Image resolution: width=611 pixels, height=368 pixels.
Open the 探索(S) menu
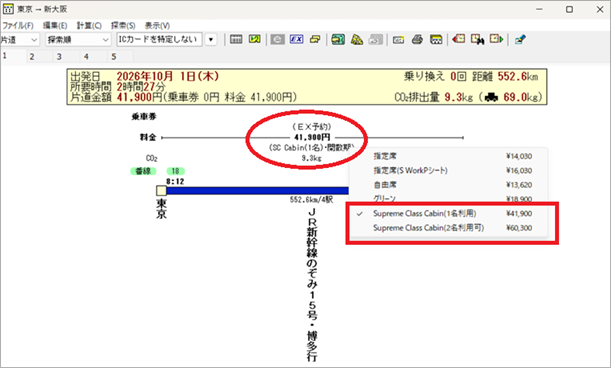123,25
